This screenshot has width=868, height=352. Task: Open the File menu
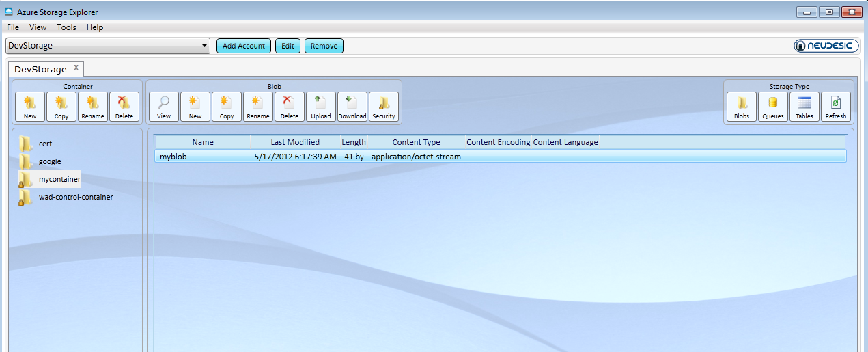(13, 27)
